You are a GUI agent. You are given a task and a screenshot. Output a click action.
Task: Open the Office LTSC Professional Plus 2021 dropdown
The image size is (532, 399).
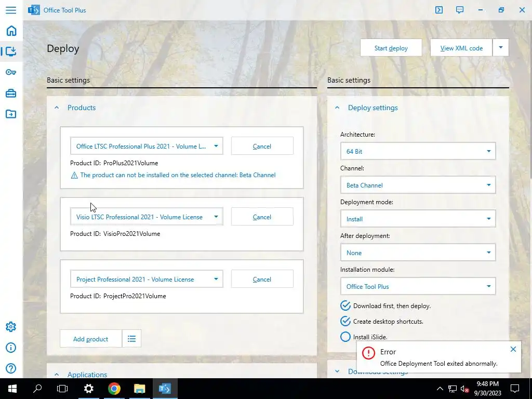click(147, 146)
